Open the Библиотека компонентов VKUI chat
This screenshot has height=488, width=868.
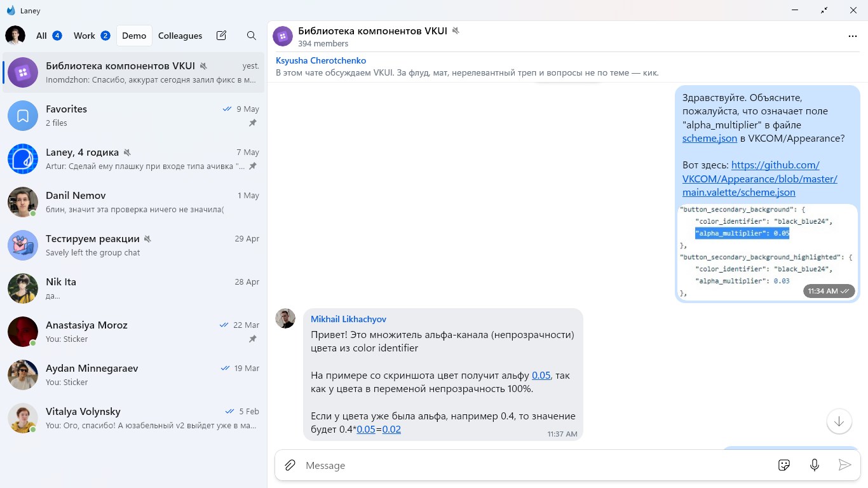click(133, 72)
